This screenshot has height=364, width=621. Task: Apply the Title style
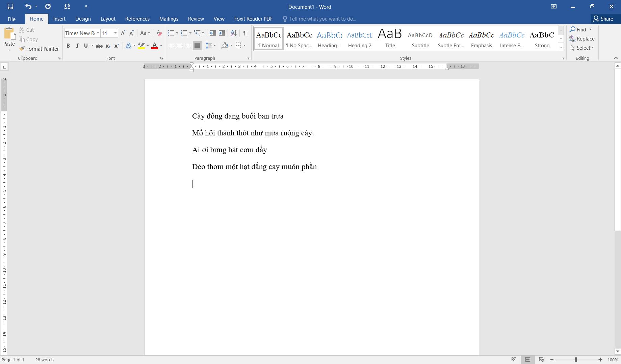click(x=390, y=39)
